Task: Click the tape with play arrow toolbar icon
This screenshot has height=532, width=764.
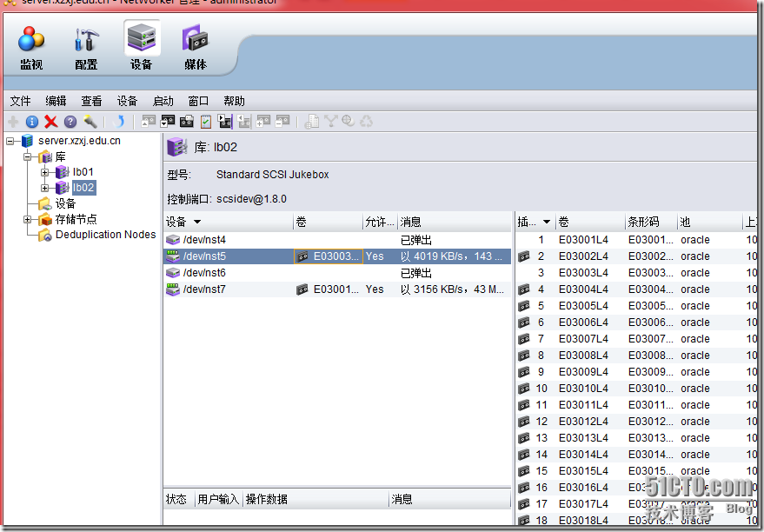Action: (x=224, y=122)
